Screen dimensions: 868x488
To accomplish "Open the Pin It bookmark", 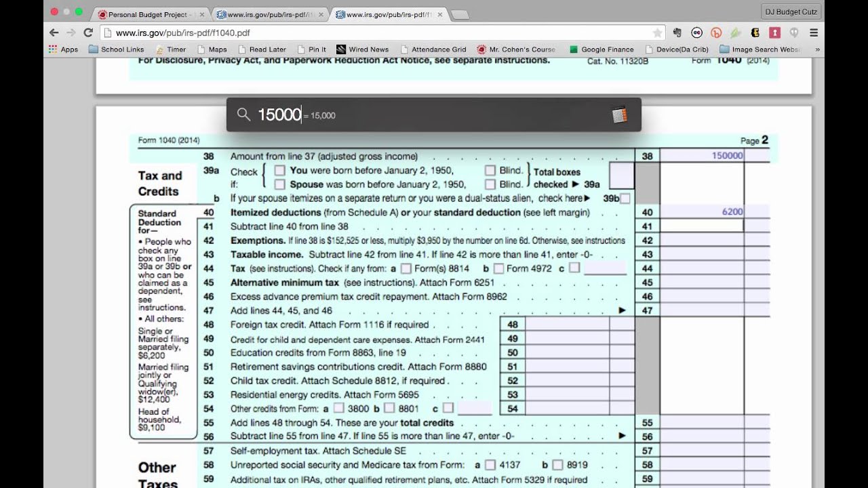I will [x=311, y=49].
